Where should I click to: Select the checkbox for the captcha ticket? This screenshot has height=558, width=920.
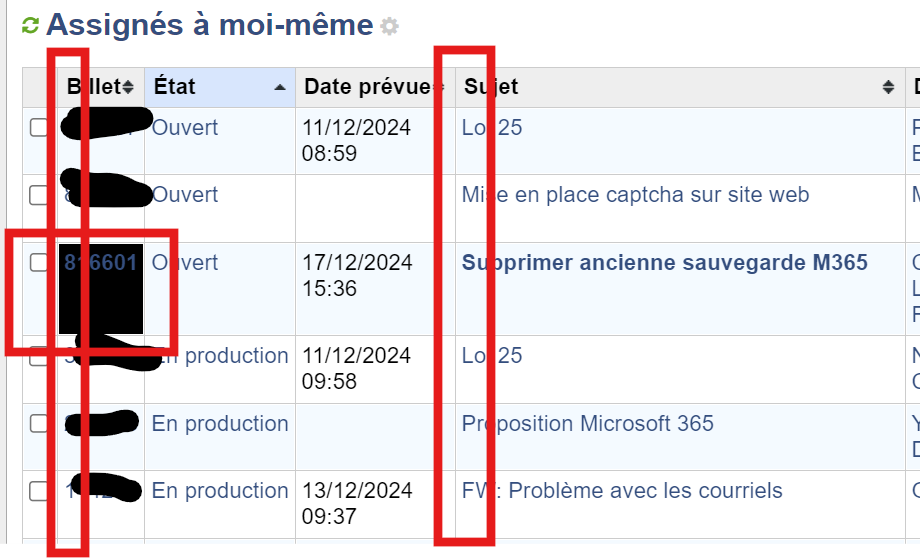click(x=38, y=195)
